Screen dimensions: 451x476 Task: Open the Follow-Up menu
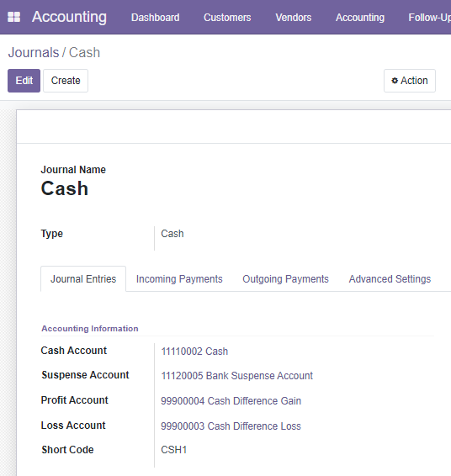tap(429, 18)
